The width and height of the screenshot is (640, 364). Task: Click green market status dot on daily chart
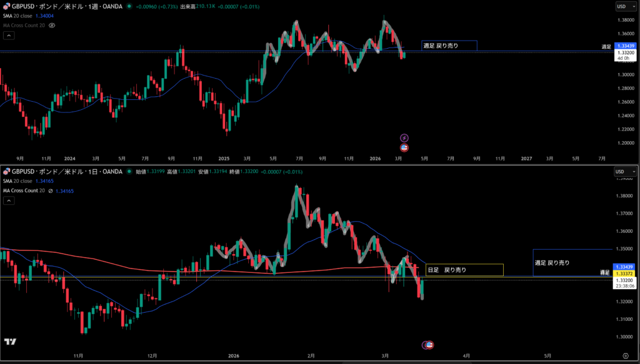(129, 171)
